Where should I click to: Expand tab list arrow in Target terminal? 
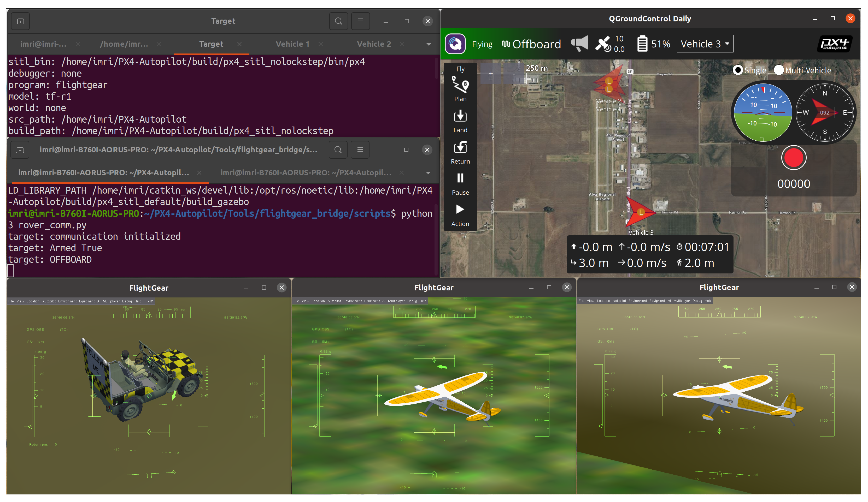coord(429,44)
